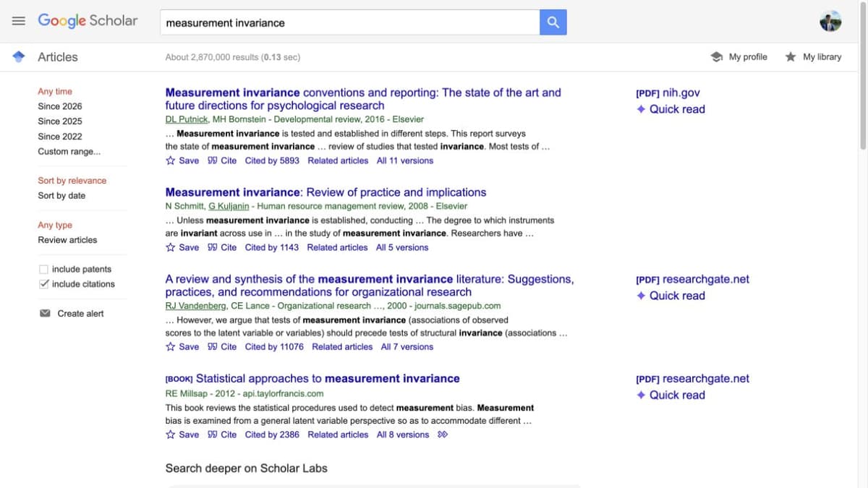Cite the Millsap book result
Image resolution: width=868 pixels, height=488 pixels.
pyautogui.click(x=222, y=435)
